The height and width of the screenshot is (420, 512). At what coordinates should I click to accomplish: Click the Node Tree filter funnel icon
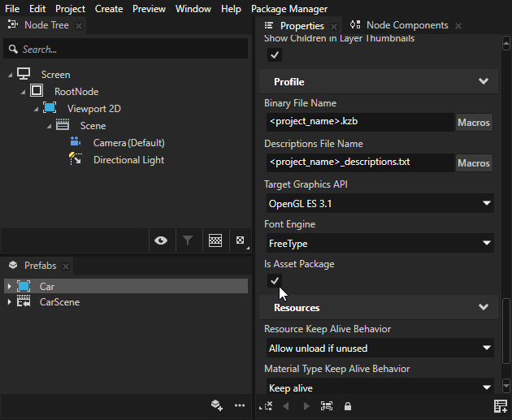coord(188,240)
